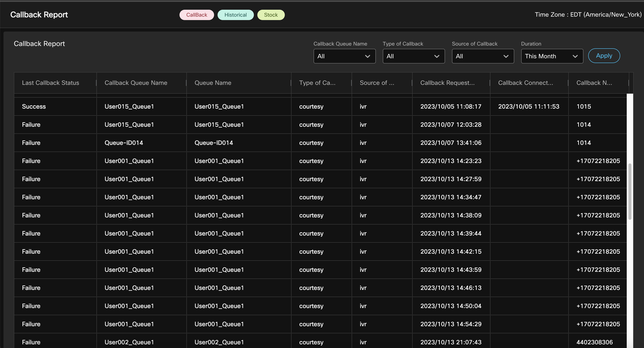Select the Stock report type
The width and height of the screenshot is (644, 348).
271,15
